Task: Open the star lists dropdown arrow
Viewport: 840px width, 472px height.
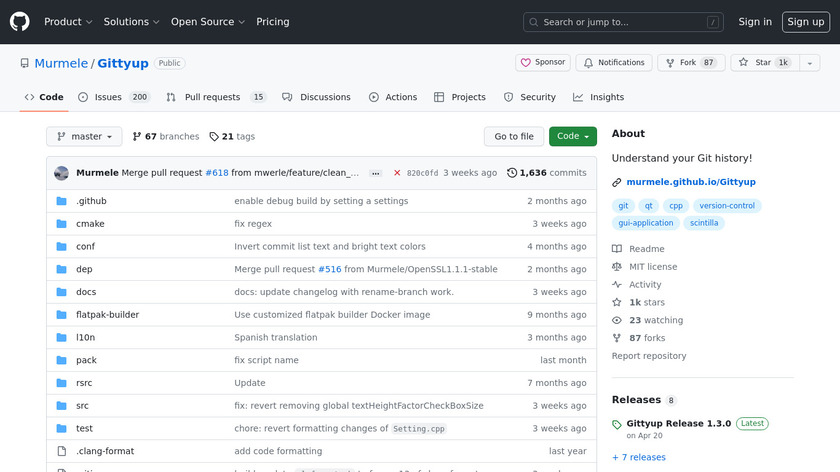Action: point(809,63)
